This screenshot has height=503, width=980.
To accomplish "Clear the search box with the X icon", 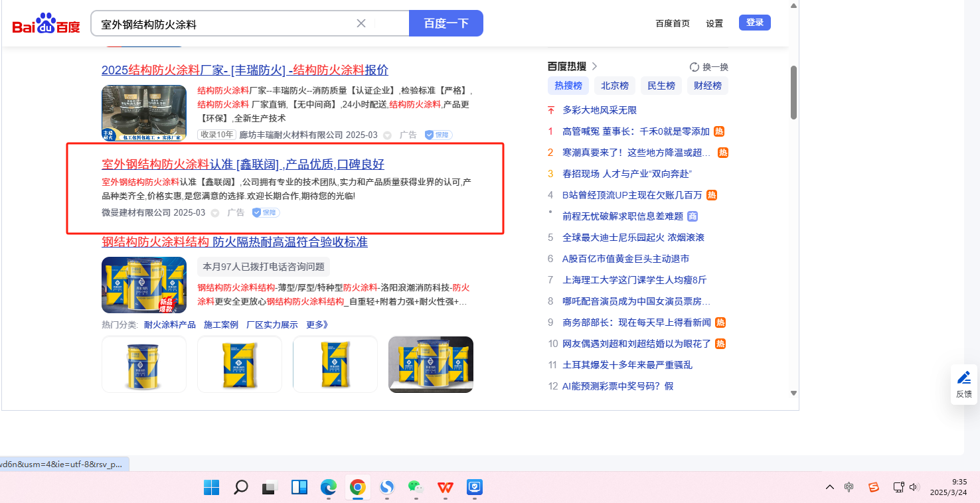I will coord(361,23).
